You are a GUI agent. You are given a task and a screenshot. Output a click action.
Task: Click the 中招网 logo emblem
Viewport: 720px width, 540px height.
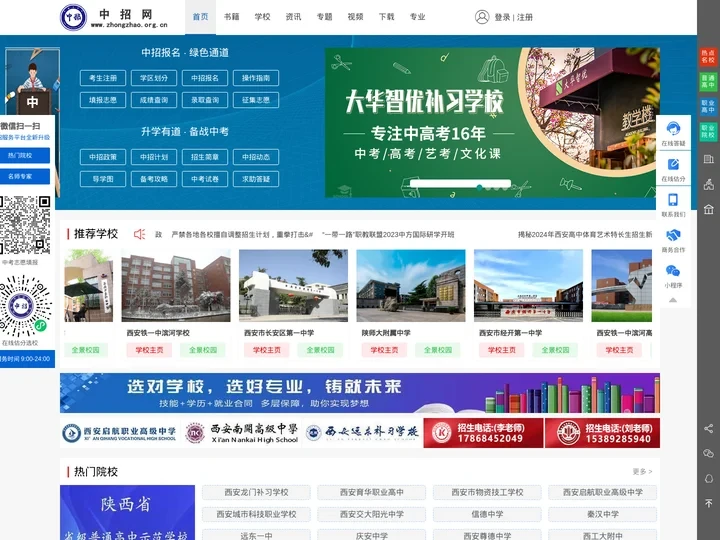point(73,17)
